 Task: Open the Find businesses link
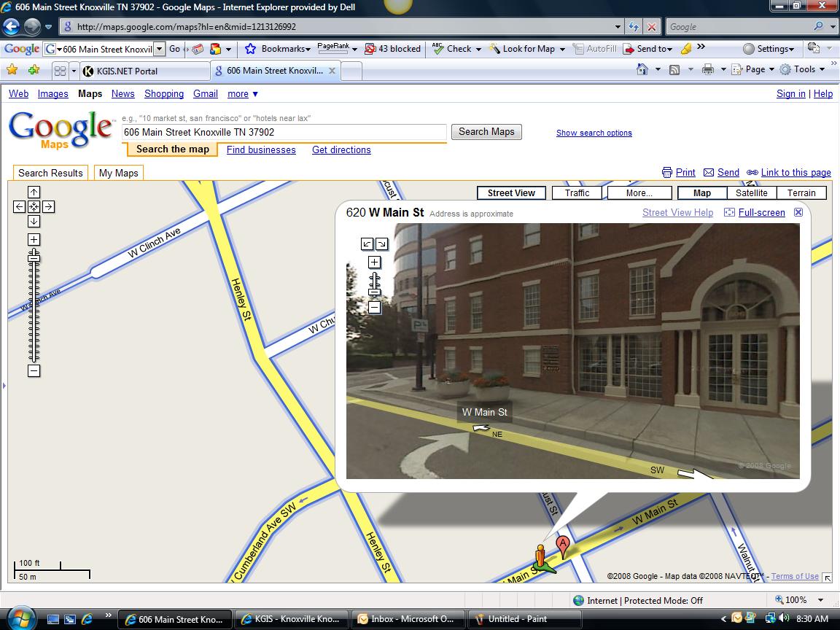coord(261,150)
